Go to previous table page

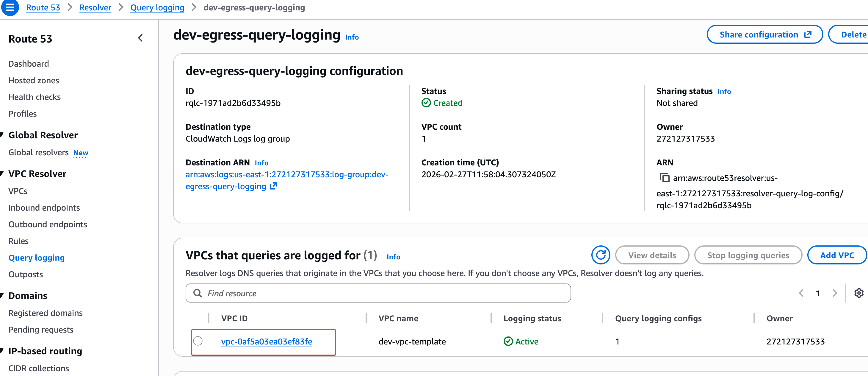[x=801, y=293]
